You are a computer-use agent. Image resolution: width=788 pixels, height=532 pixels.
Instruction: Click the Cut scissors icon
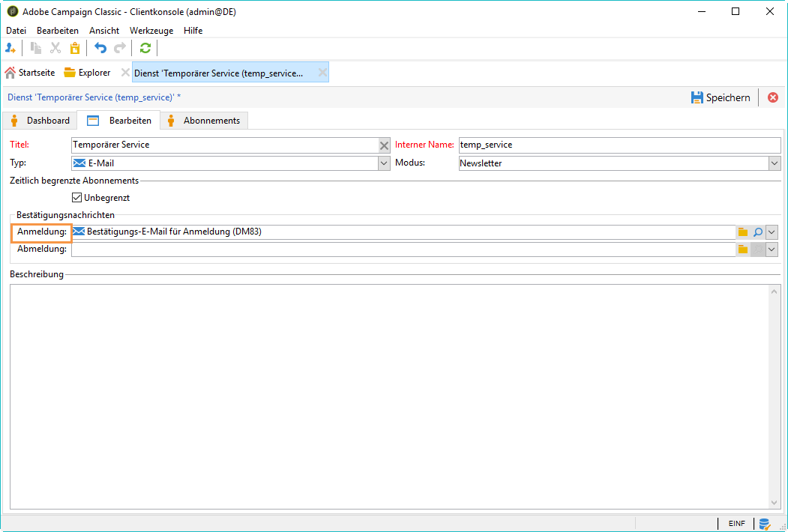(55, 48)
